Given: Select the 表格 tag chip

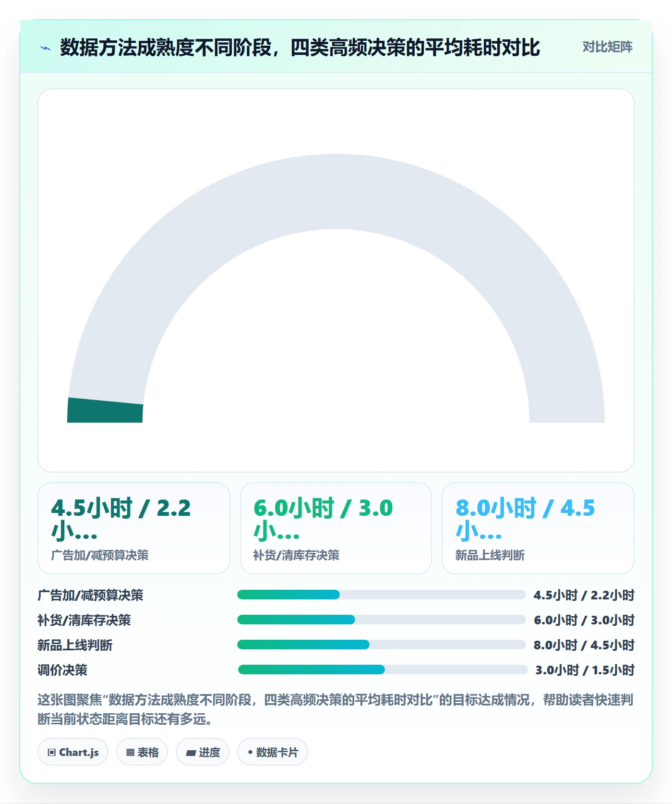Looking at the screenshot, I should [x=142, y=752].
